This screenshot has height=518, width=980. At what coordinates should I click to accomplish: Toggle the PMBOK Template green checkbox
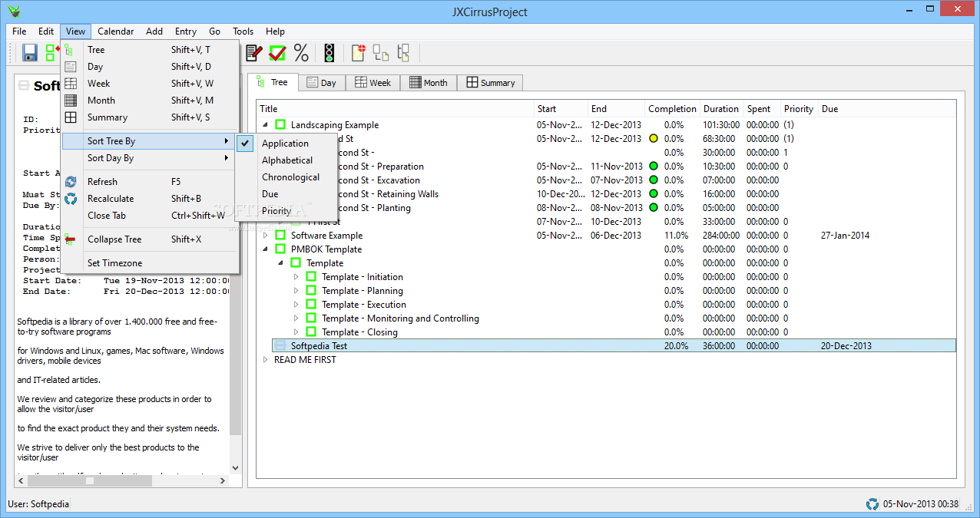coord(280,249)
